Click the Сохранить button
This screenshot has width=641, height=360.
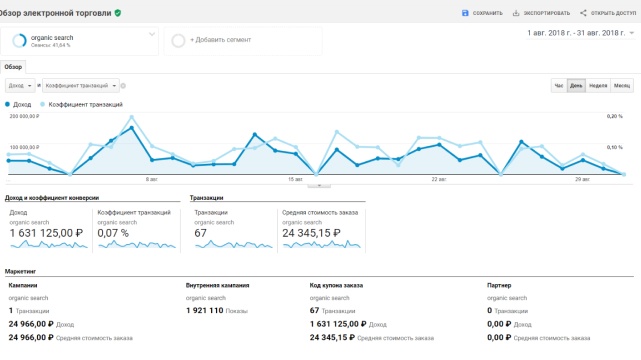click(482, 13)
